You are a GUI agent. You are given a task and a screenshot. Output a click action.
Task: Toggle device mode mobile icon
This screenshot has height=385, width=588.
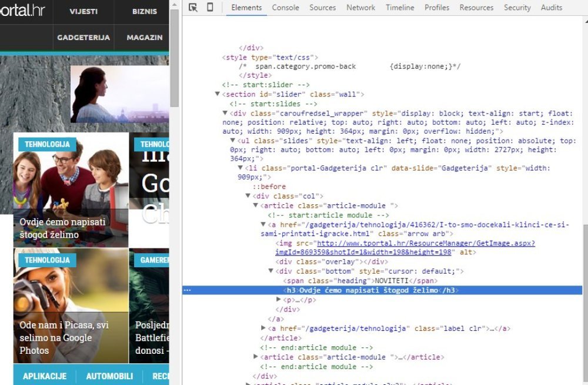pos(210,7)
